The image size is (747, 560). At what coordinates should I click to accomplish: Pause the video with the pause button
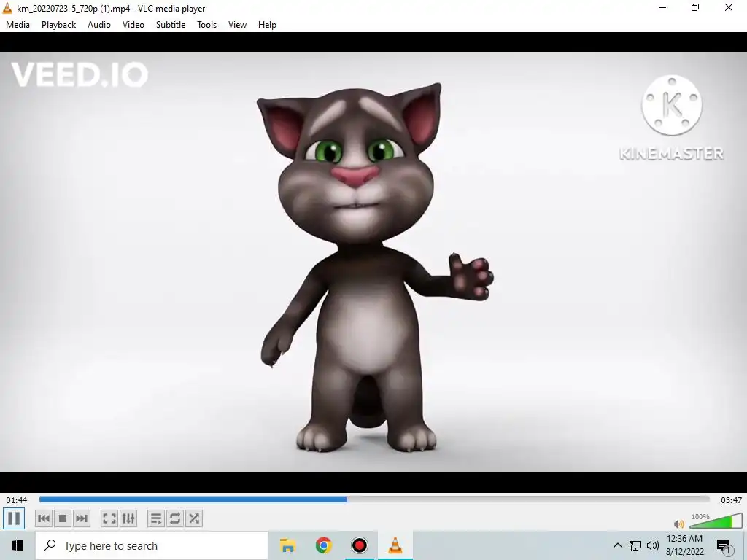coord(14,518)
